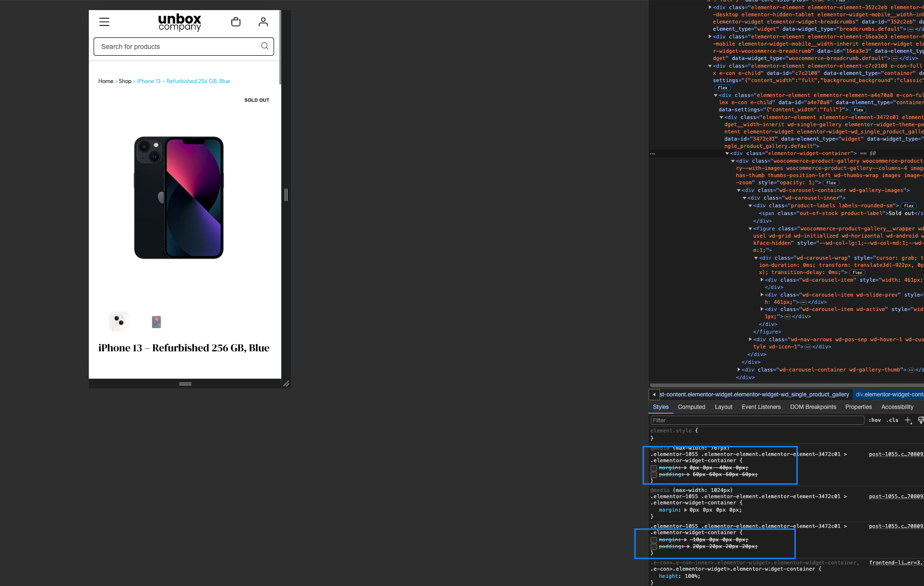924x586 pixels.
Task: Open the Layout tab
Action: coord(723,407)
